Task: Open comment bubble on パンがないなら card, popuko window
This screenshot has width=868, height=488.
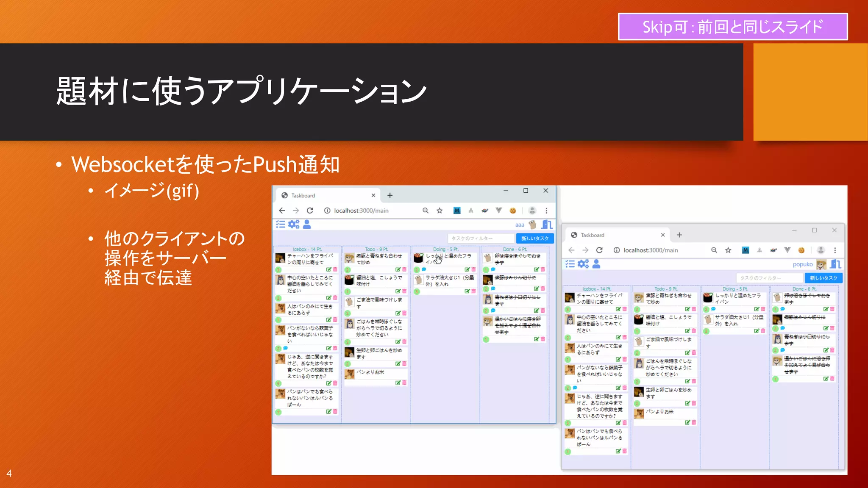Action: click(575, 388)
